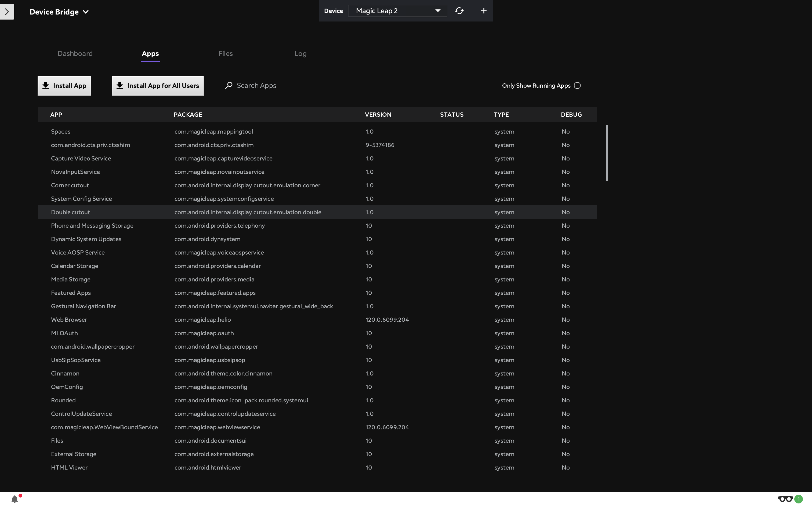Select the OemConfig row
The height and width of the screenshot is (508, 812).
pos(317,387)
